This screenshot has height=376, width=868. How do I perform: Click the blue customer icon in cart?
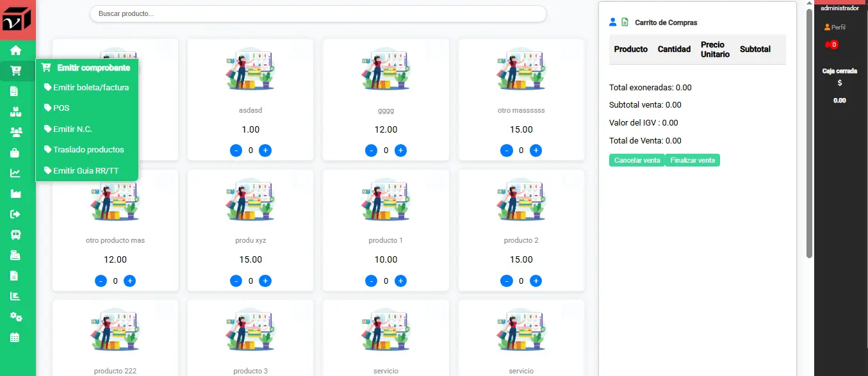coord(613,22)
